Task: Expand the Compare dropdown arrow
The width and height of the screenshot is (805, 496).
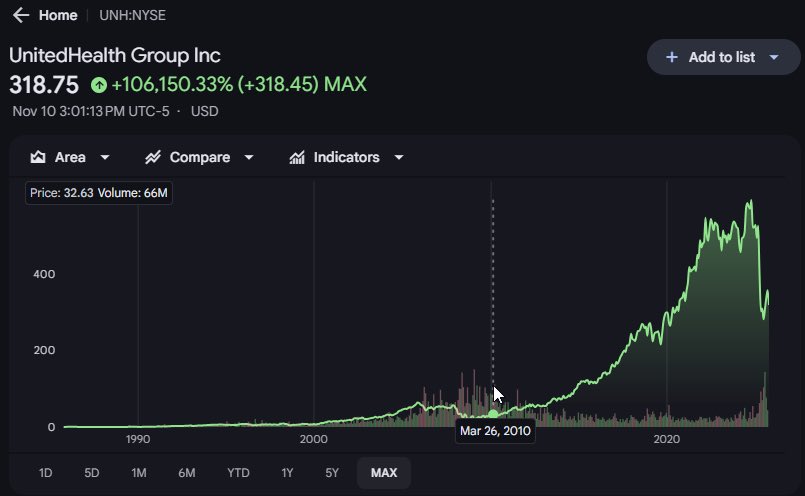Action: 249,157
